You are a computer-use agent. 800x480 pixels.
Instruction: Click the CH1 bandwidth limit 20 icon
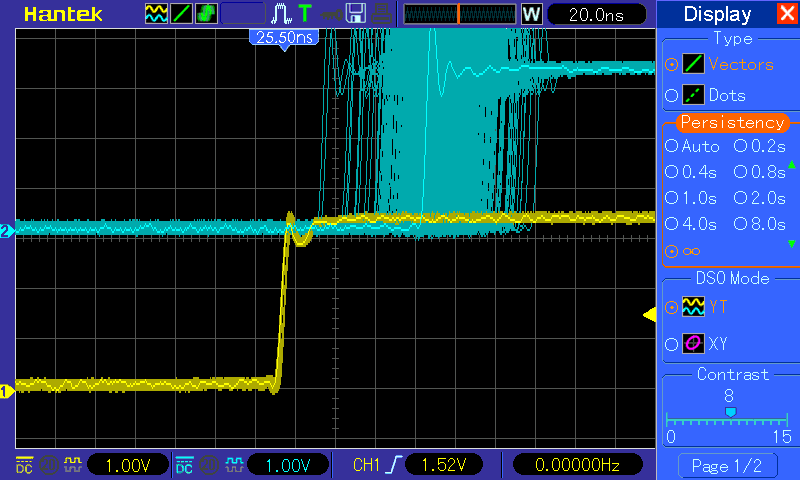(48, 465)
